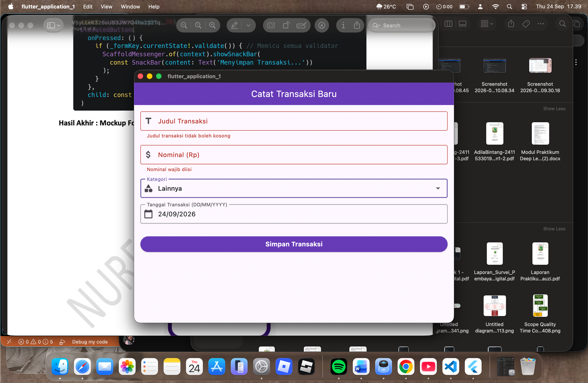Collapse the screenshots group with Show Less

click(x=554, y=109)
